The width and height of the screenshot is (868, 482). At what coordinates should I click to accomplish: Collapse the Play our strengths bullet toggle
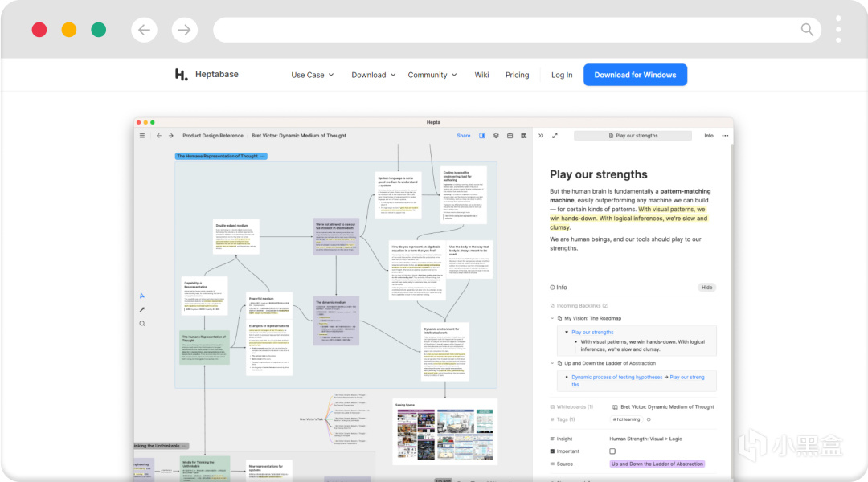[x=567, y=332]
